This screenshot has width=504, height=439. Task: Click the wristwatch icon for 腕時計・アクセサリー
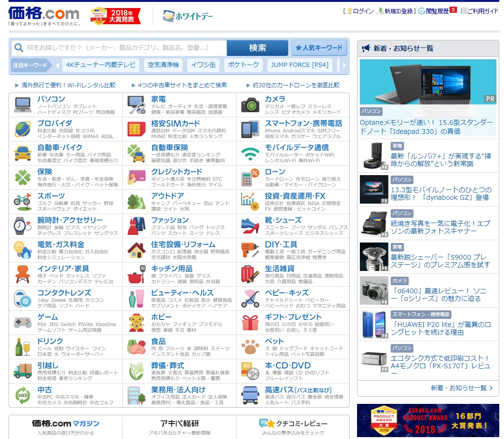22,225
